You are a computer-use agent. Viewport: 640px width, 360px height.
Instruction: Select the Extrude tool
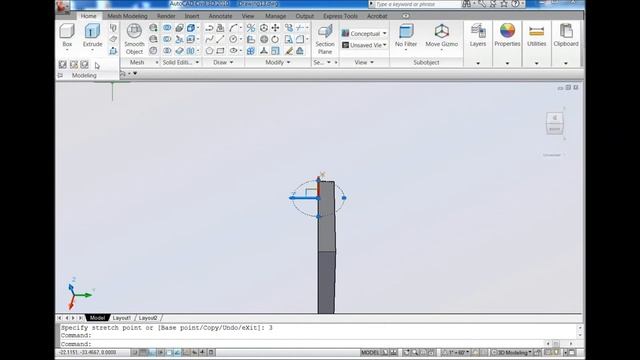coord(93,35)
